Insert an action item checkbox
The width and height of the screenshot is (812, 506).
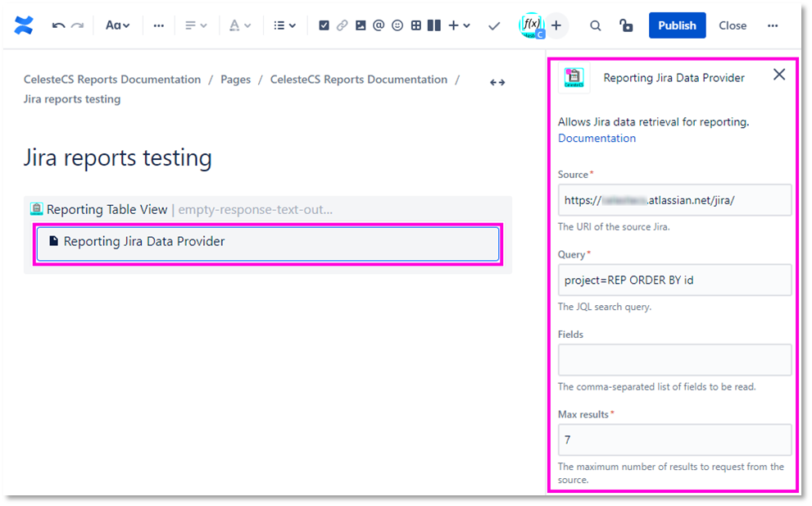(324, 25)
